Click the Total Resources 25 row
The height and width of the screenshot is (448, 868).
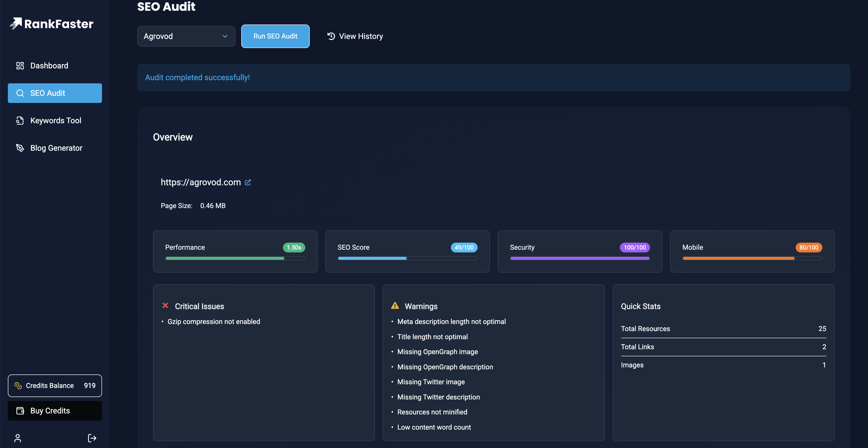pyautogui.click(x=723, y=329)
